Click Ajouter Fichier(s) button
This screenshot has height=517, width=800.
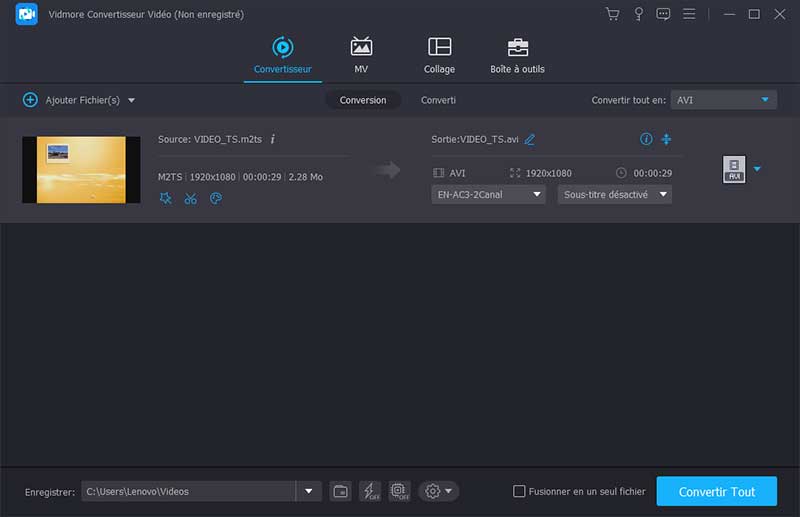(x=78, y=100)
